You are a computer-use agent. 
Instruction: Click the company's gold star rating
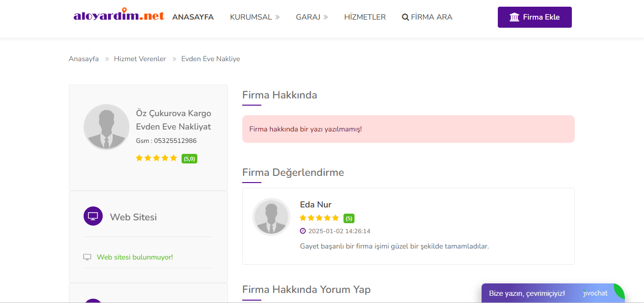156,158
